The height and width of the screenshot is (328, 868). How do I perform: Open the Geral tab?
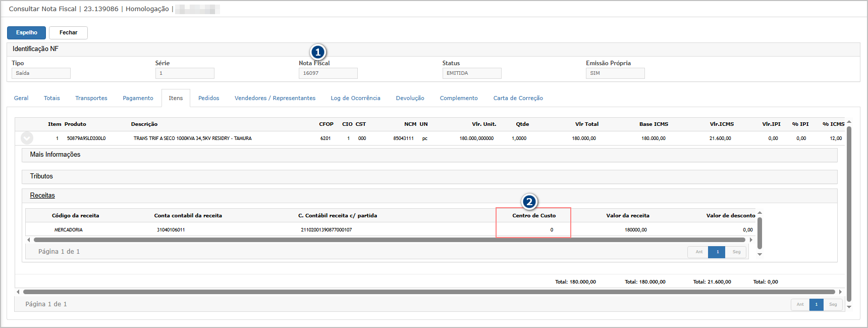pos(21,98)
